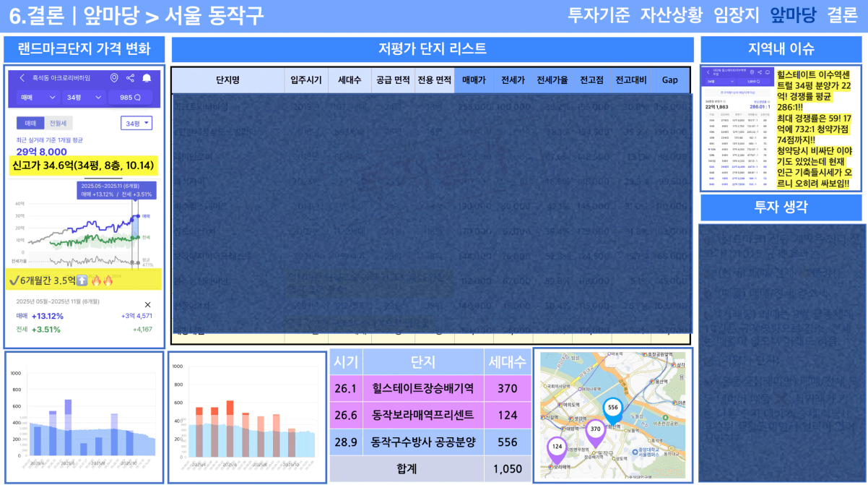Click 결론 link at top right
Viewport: 868px width, 485px height.
tap(842, 15)
